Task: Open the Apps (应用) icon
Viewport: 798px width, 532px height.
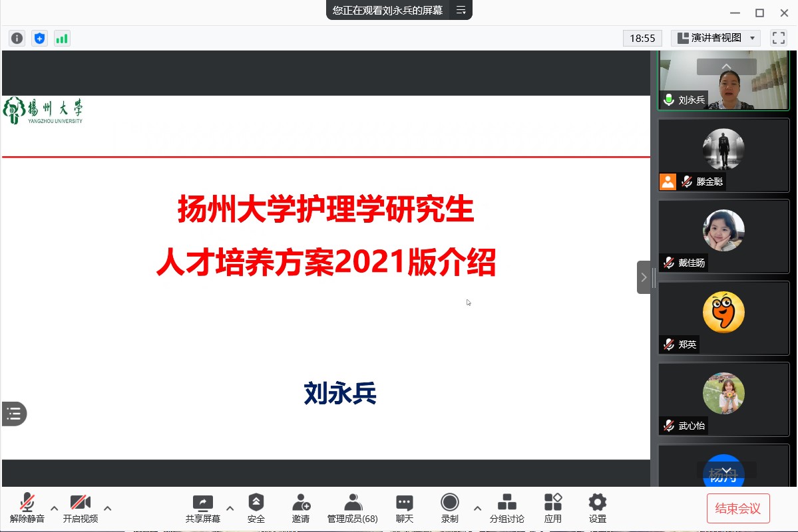Action: click(x=553, y=508)
